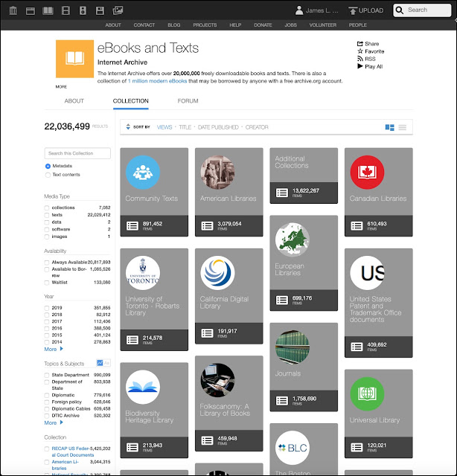This screenshot has height=476, width=457.
Task: Open Universal Library green globe icon
Action: pyautogui.click(x=367, y=393)
